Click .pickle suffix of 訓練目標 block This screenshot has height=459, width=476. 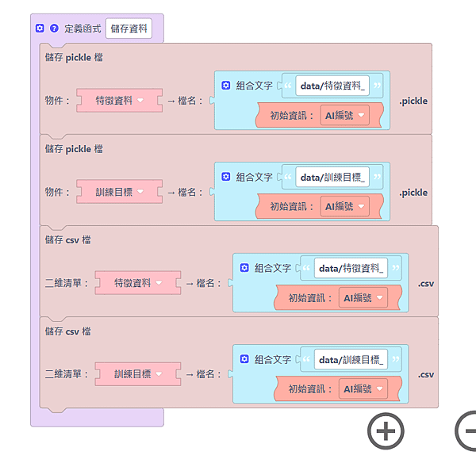[x=413, y=193]
